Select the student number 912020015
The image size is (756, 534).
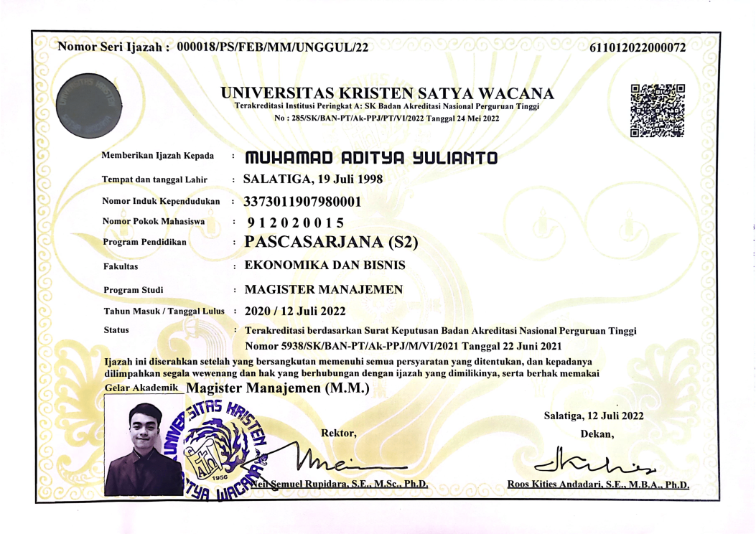(296, 222)
